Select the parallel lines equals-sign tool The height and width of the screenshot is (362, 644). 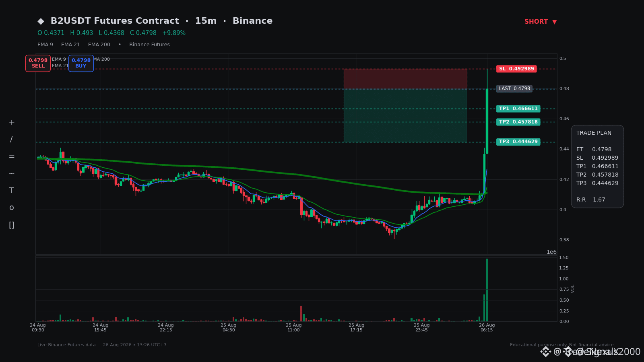pyautogui.click(x=12, y=156)
